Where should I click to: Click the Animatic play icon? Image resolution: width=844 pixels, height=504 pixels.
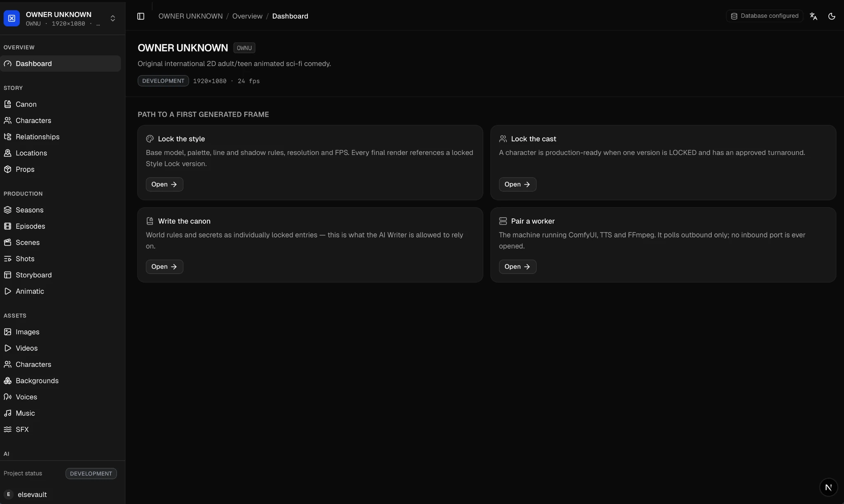7,291
